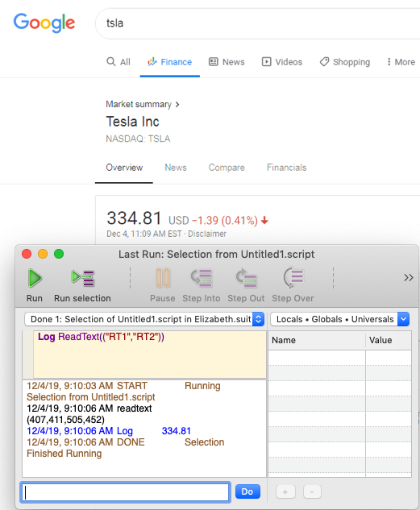Open the More search options menu
The width and height of the screenshot is (420, 510).
tap(401, 62)
